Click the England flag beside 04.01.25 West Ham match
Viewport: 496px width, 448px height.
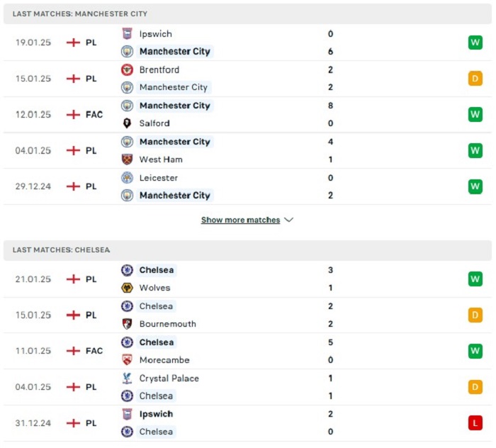pyautogui.click(x=73, y=150)
